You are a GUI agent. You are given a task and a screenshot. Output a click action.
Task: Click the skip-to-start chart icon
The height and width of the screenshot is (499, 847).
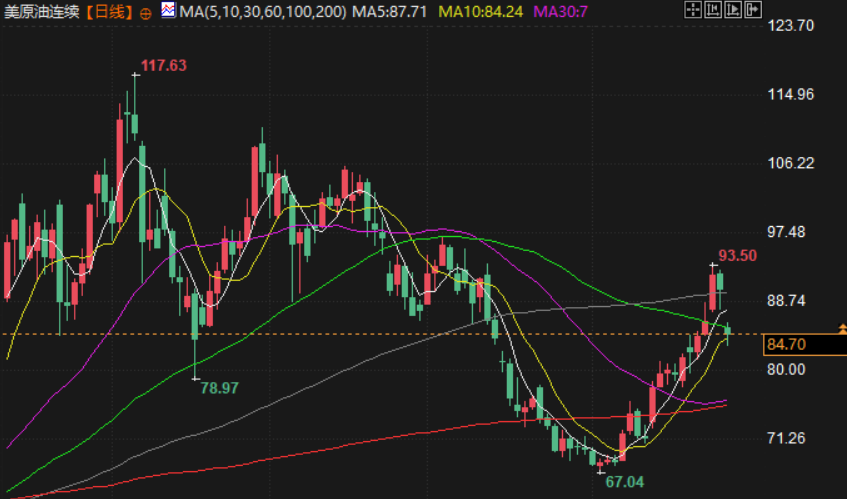pyautogui.click(x=712, y=10)
